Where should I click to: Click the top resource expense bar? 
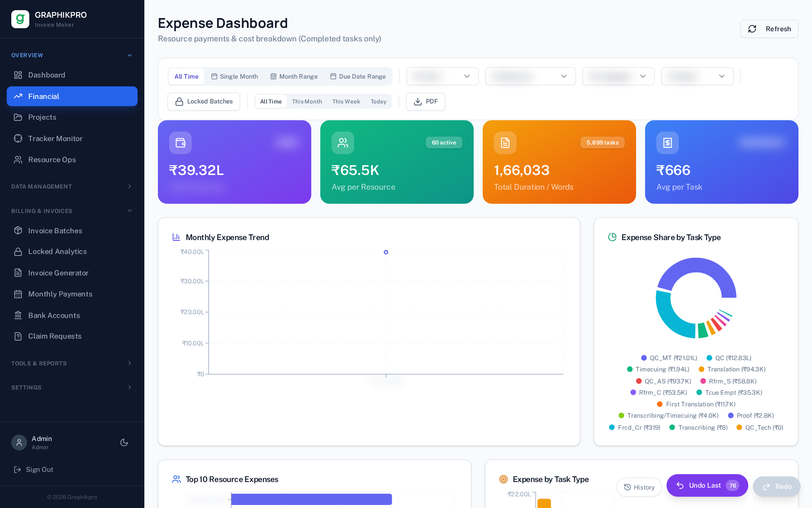pyautogui.click(x=312, y=499)
